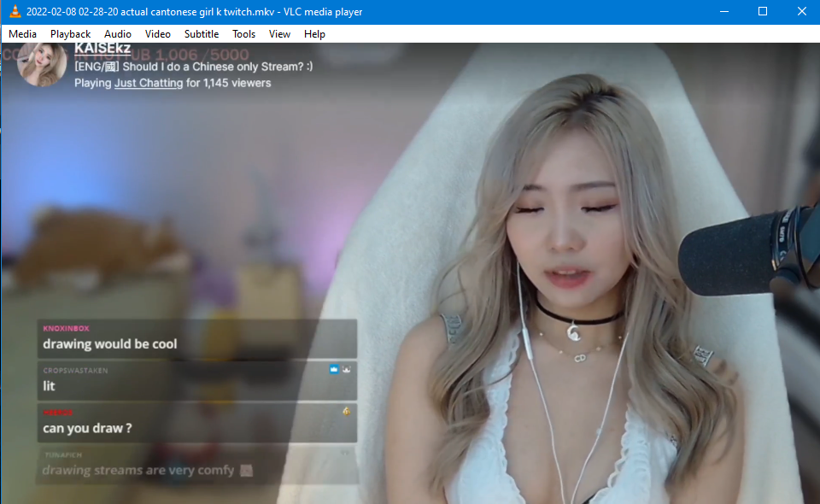The image size is (820, 504).
Task: Click the stream title 'Should I do a Chinese only Stream?'
Action: (218, 67)
